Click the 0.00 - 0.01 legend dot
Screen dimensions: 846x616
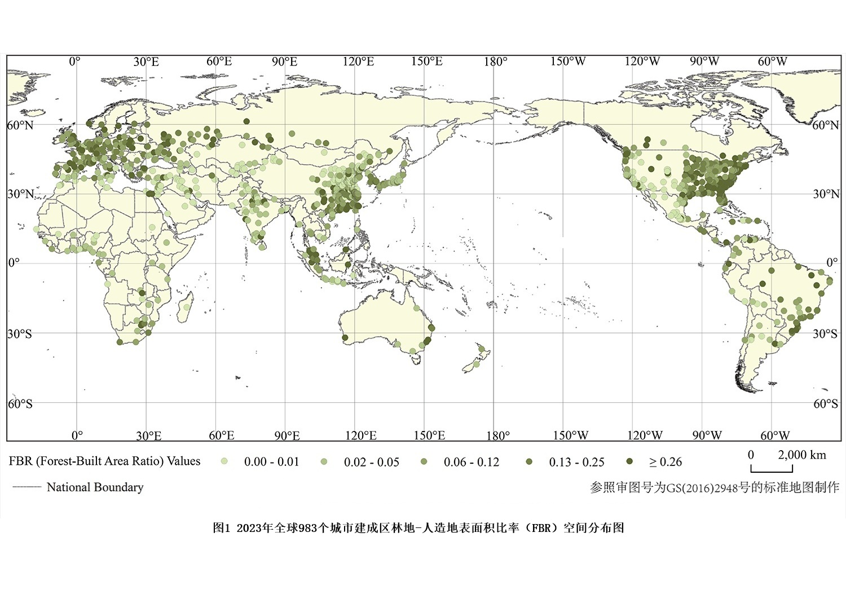click(224, 461)
